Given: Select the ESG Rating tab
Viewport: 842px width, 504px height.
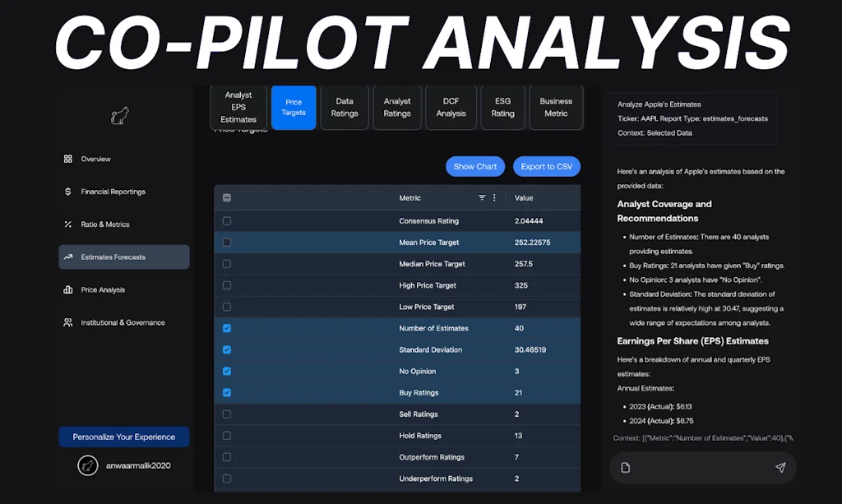Looking at the screenshot, I should [x=502, y=108].
